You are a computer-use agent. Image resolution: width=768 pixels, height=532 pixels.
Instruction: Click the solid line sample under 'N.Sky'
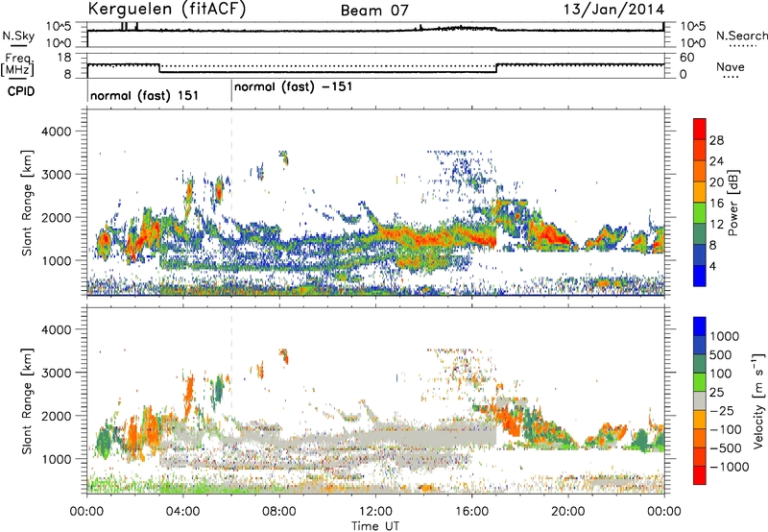pos(18,45)
